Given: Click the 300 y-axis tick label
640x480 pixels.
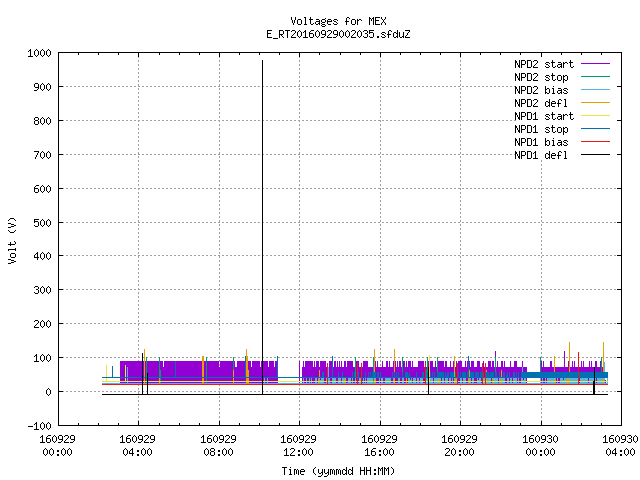Looking at the screenshot, I should click(42, 290).
